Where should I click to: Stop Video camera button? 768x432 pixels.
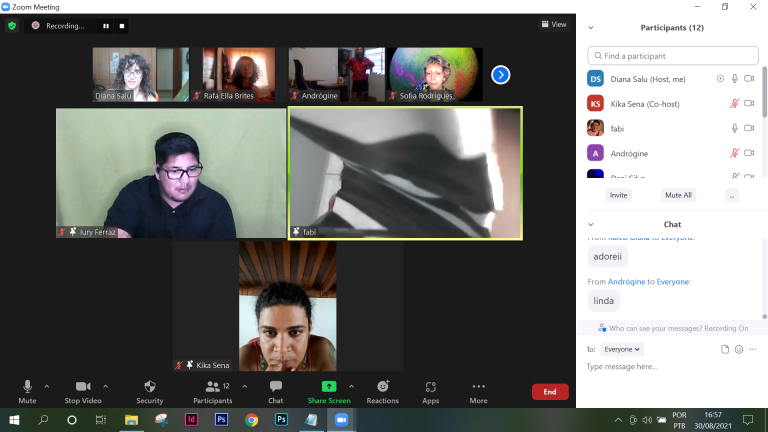click(x=83, y=392)
